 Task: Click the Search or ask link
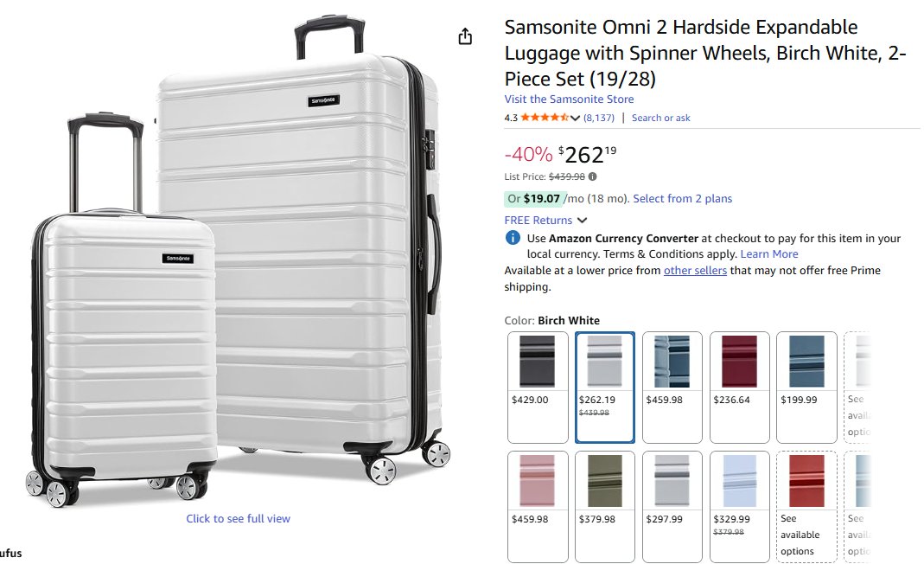661,118
